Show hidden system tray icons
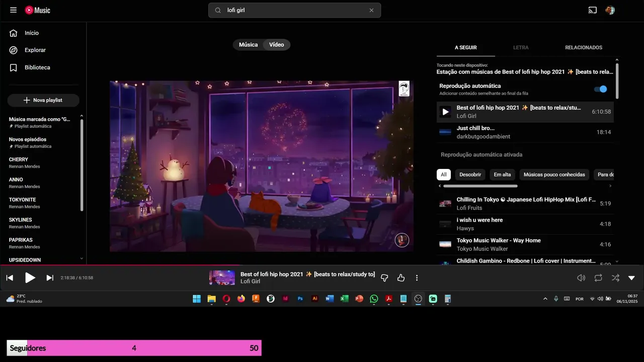 pos(545,299)
